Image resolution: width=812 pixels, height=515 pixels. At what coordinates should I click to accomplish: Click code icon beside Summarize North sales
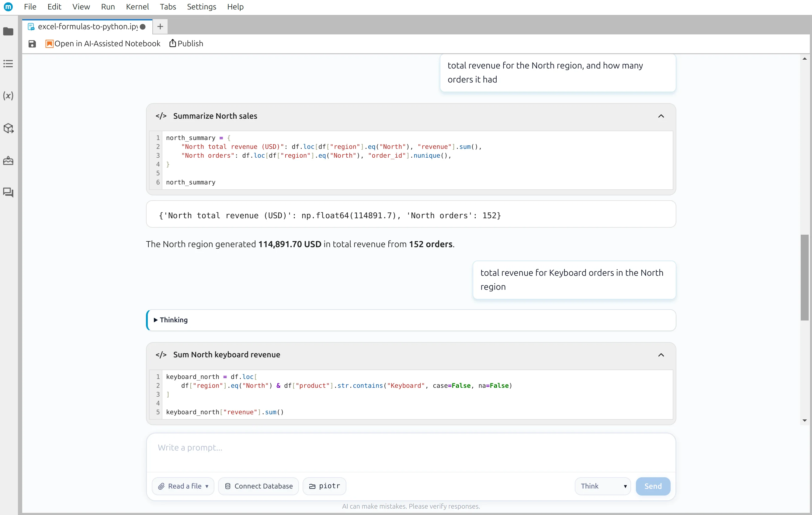click(x=161, y=116)
